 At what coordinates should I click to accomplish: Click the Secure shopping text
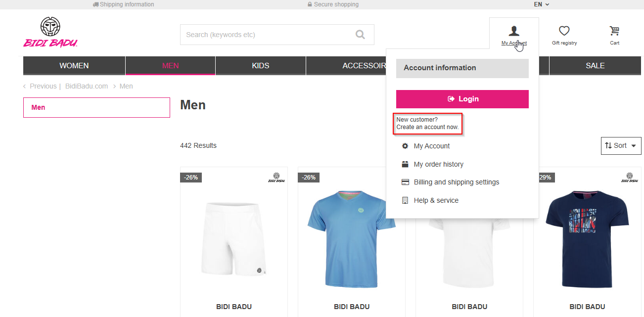coord(336,4)
